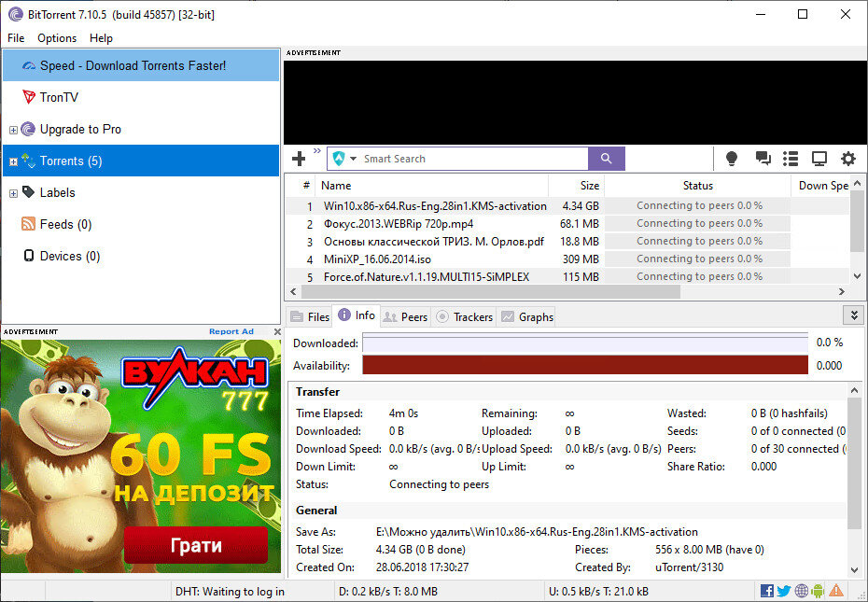
Task: Click the Feeds RSS icon
Action: [28, 224]
